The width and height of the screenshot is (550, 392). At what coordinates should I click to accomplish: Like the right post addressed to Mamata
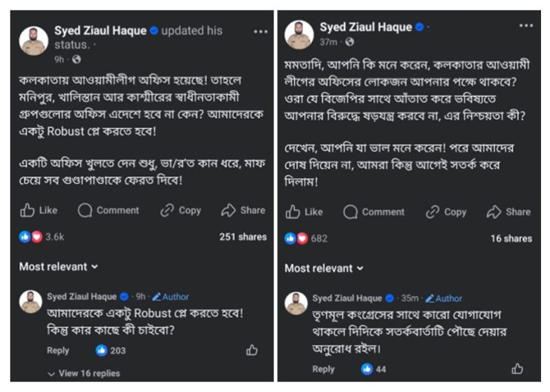pos(304,212)
